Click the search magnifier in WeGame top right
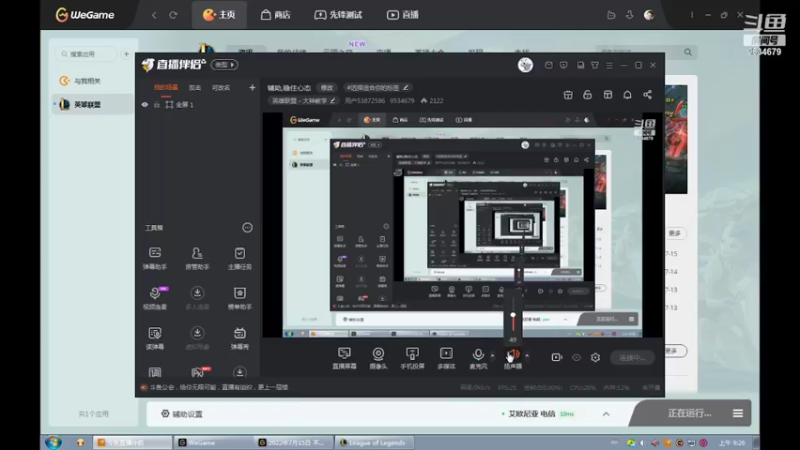 pyautogui.click(x=688, y=52)
